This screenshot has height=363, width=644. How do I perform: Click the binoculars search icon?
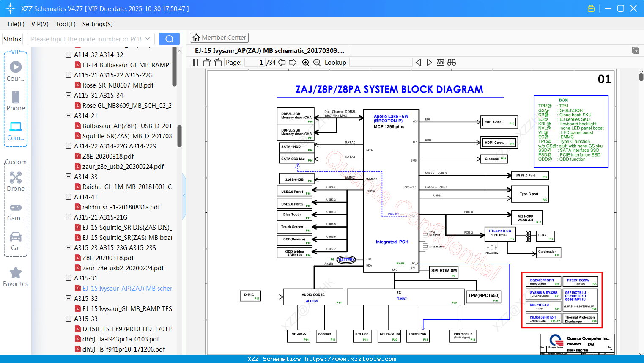(452, 62)
